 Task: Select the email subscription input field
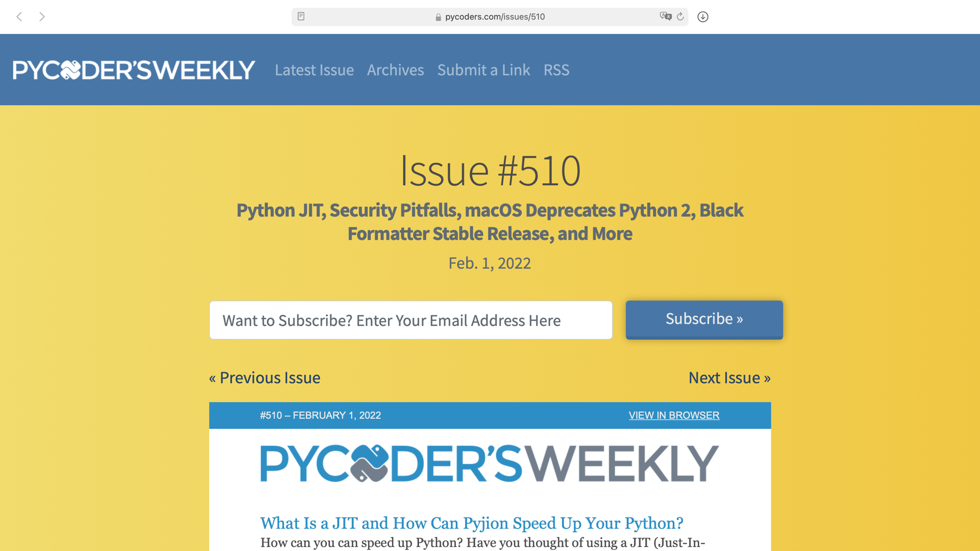click(410, 320)
